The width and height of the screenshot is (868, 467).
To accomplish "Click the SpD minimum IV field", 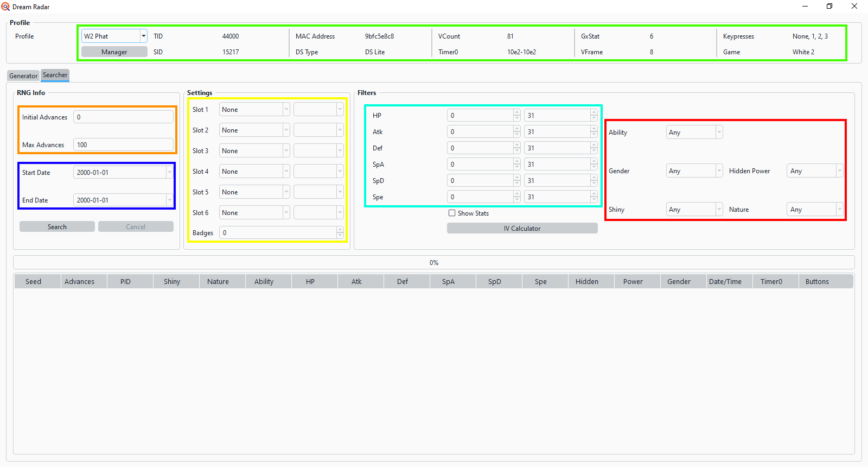I will [484, 181].
